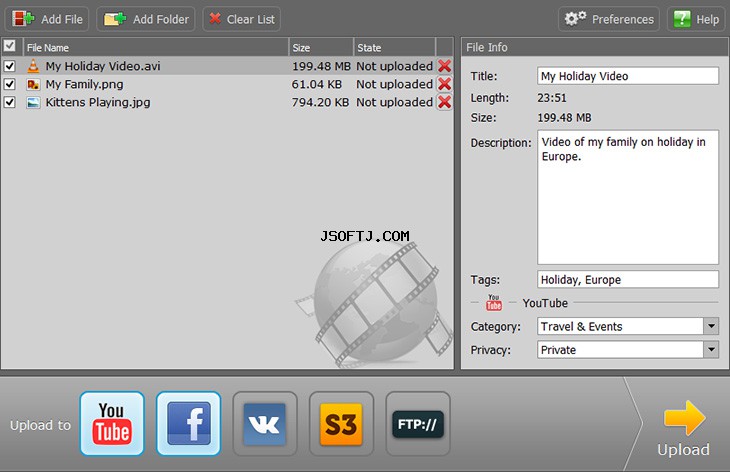Start the upload with the Upload arrow
This screenshot has height=472, width=730.
click(683, 427)
